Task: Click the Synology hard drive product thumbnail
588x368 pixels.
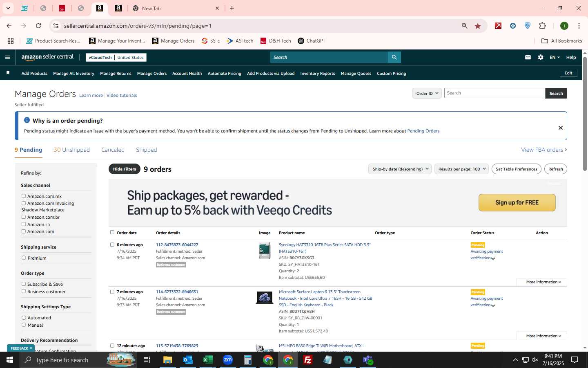Action: [x=265, y=251]
